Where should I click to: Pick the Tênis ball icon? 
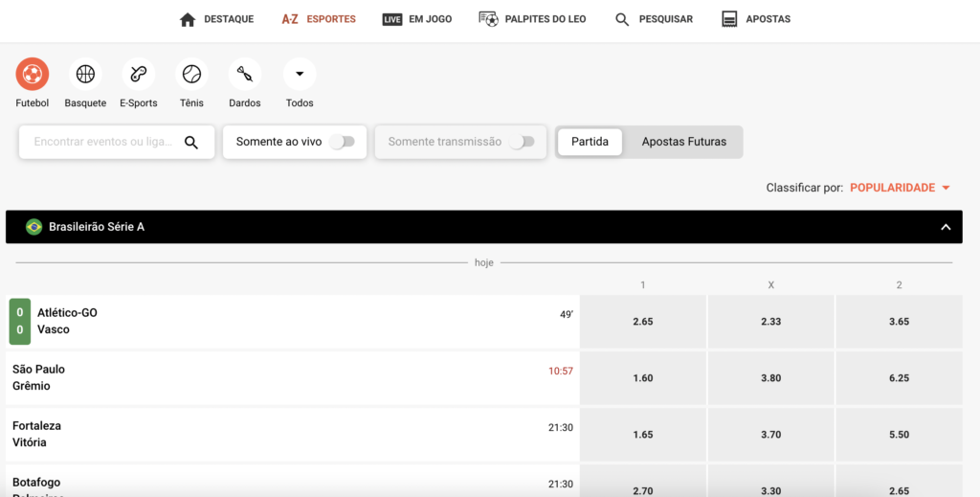pos(191,74)
